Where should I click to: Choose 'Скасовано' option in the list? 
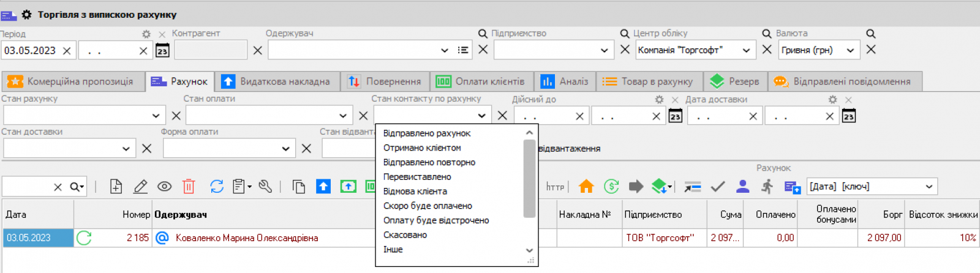pos(405,235)
